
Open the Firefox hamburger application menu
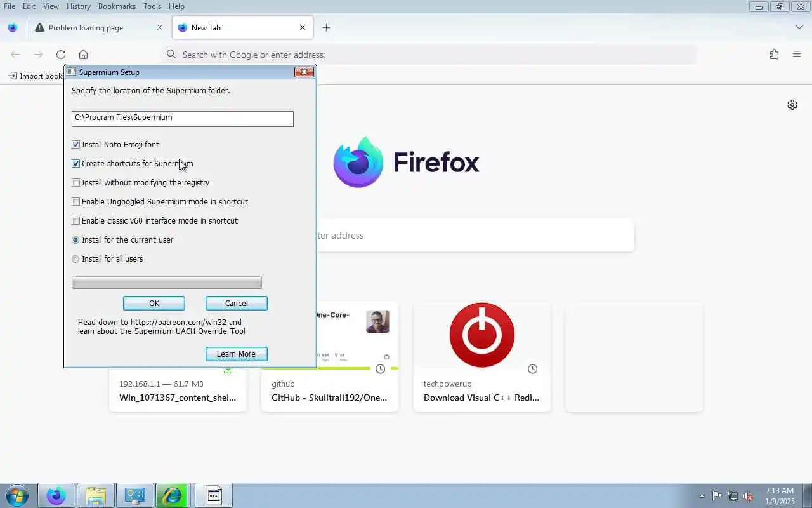click(x=797, y=55)
